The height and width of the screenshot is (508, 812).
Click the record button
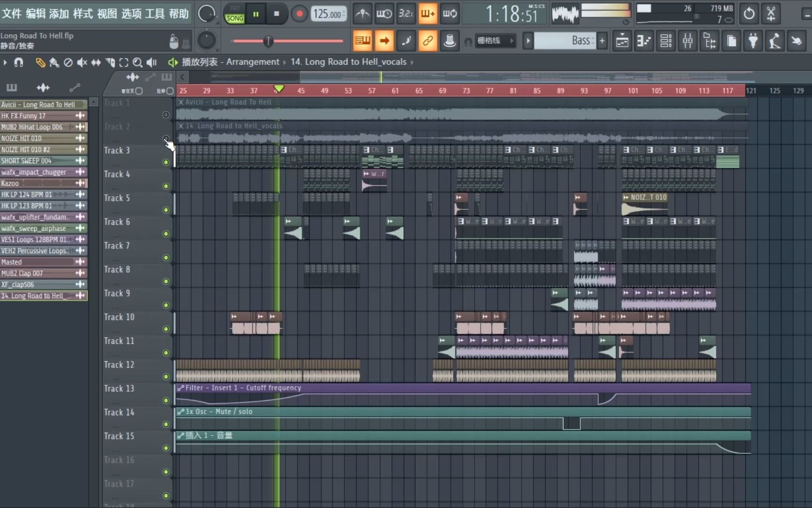(x=299, y=14)
